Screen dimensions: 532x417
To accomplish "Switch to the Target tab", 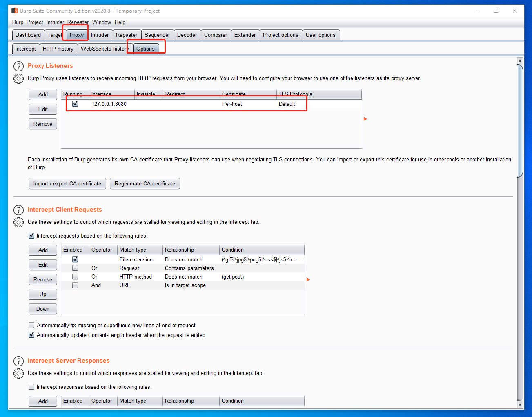I will point(55,35).
